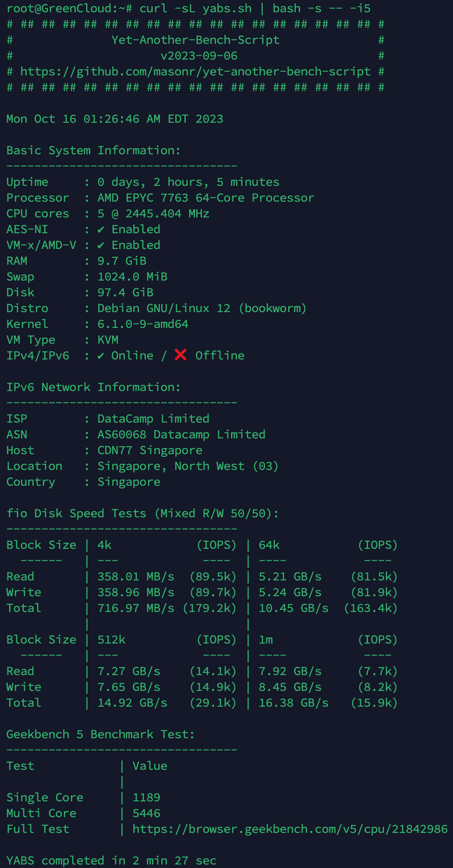Click the Multi Core score 5446
Viewport: 453px width, 868px height.
tap(146, 813)
